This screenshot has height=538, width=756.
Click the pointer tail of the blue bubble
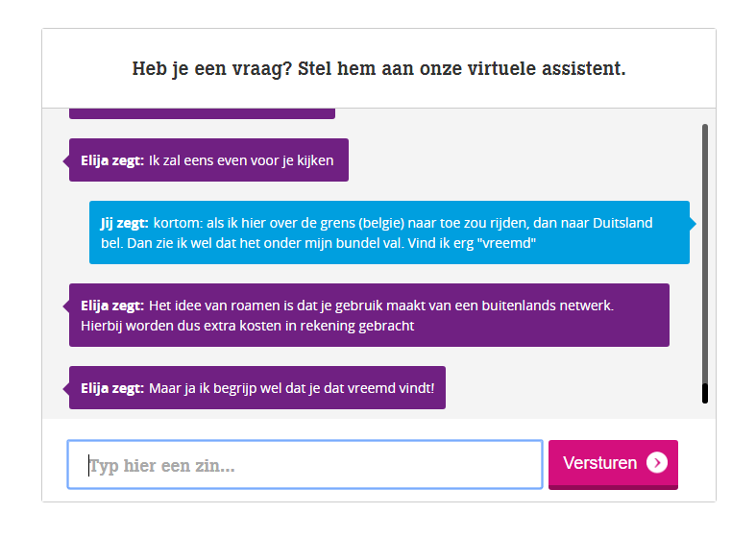(693, 224)
